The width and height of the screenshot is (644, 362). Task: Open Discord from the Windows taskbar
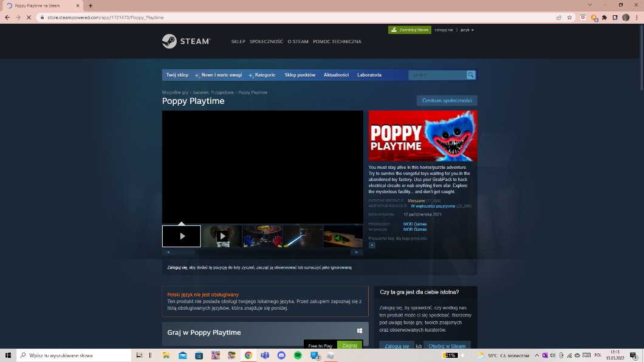click(281, 355)
